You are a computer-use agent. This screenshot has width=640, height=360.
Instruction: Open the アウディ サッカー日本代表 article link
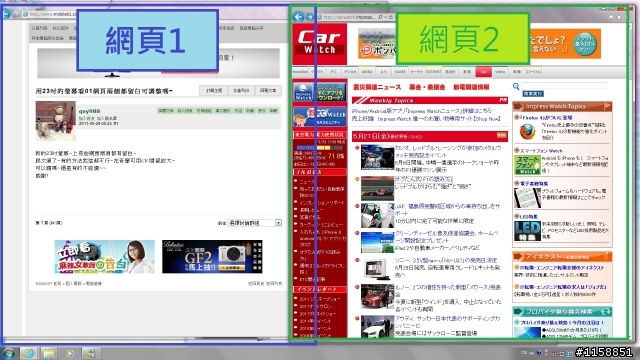[447, 322]
